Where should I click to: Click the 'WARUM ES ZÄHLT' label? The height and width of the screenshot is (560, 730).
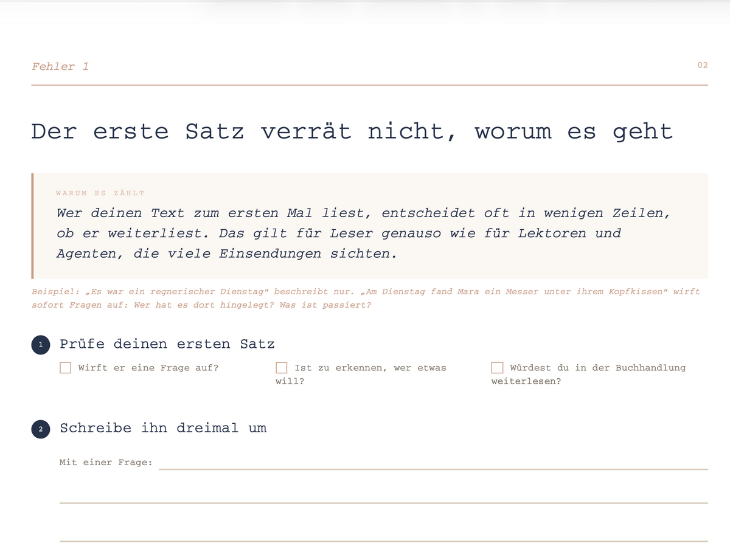(x=100, y=193)
